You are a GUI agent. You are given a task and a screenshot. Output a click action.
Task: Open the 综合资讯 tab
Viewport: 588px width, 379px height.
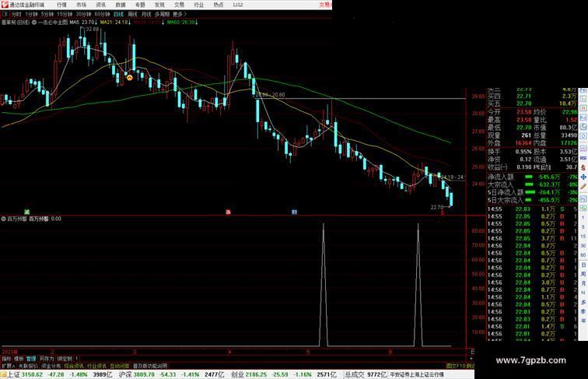click(74, 366)
